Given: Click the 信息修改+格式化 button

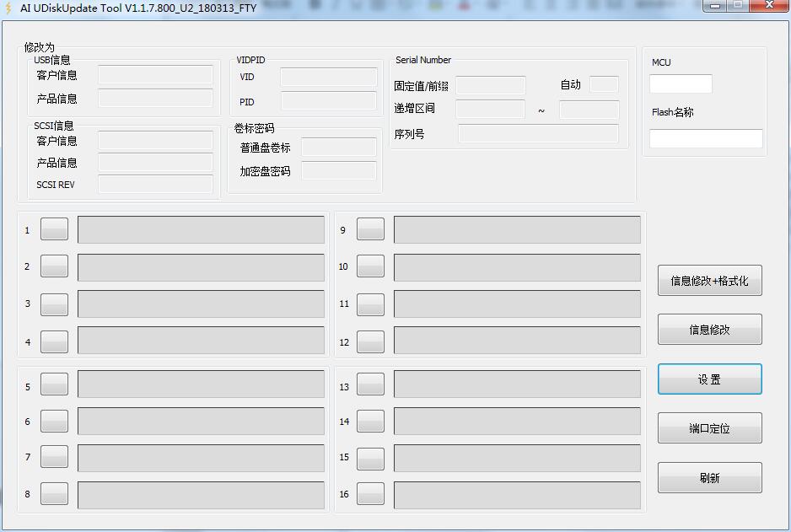Looking at the screenshot, I should point(709,281).
